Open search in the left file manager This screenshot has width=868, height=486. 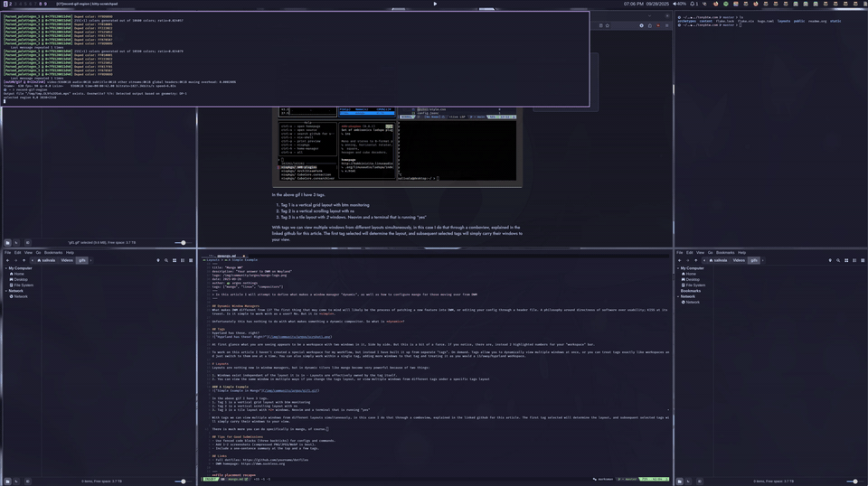pyautogui.click(x=166, y=260)
